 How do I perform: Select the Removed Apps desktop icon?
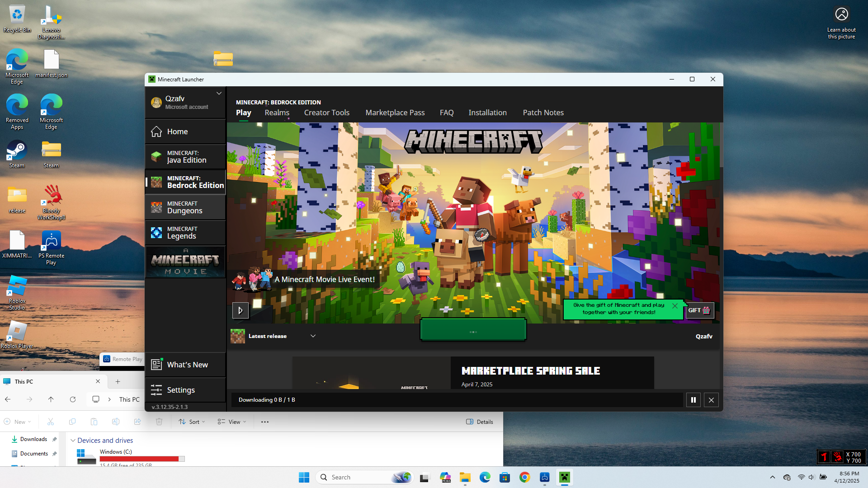pos(17,112)
